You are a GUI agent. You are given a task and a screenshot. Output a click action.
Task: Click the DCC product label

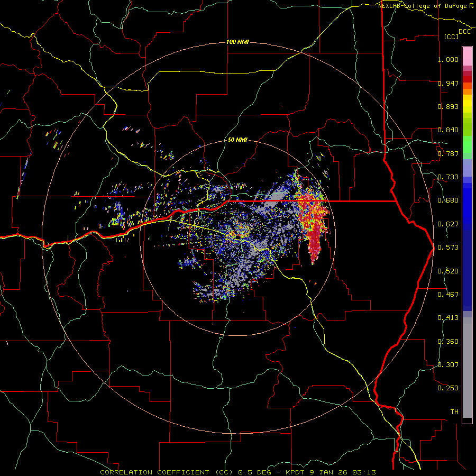click(x=465, y=32)
